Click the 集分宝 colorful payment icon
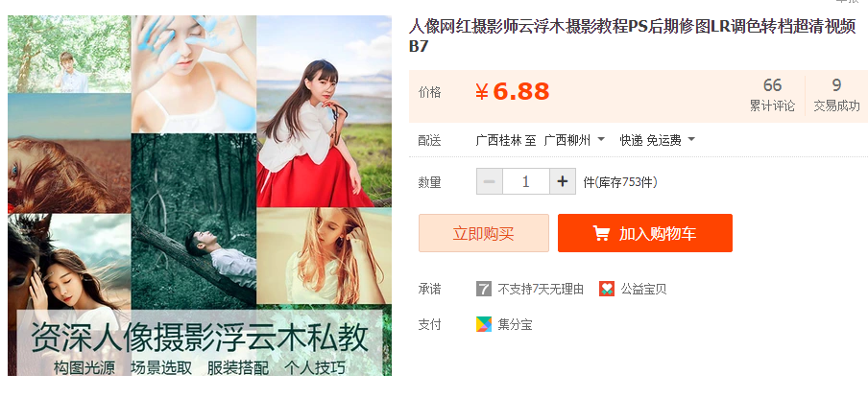The width and height of the screenshot is (868, 398). (484, 324)
